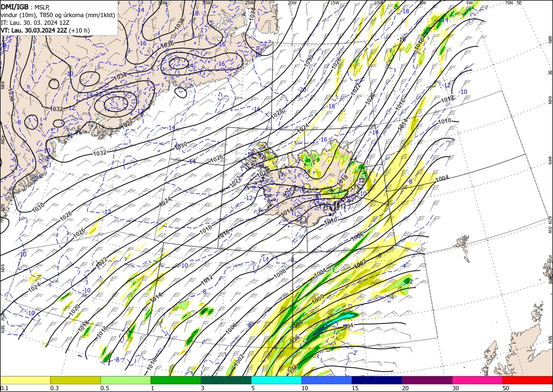The height and width of the screenshot is (392, 553).
Task: Click the red 50 mm legend swatch
Action: coord(528,380)
